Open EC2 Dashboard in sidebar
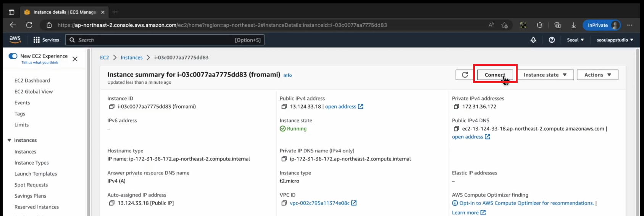Screen dimensions: 644x216 tap(32, 80)
